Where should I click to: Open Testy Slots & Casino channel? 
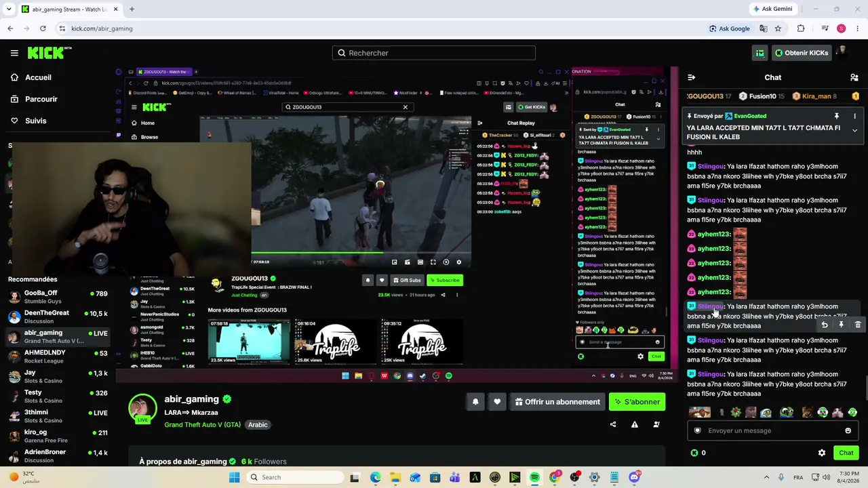tap(58, 396)
